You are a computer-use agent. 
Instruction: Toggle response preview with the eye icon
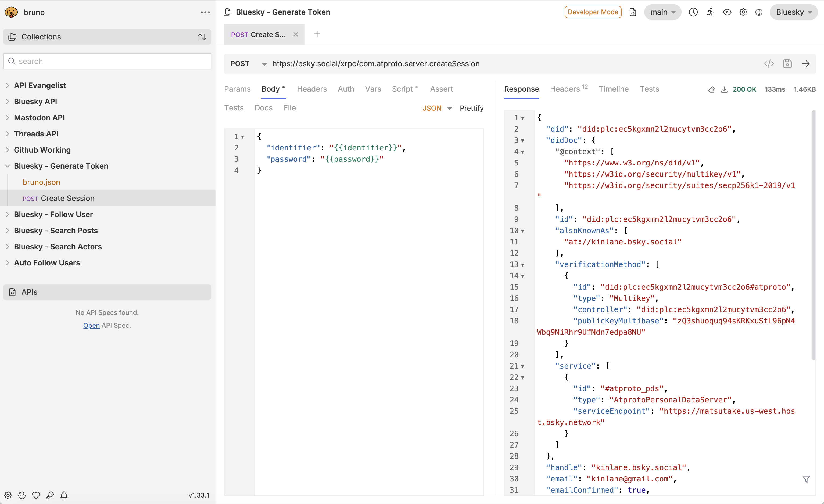click(x=727, y=12)
